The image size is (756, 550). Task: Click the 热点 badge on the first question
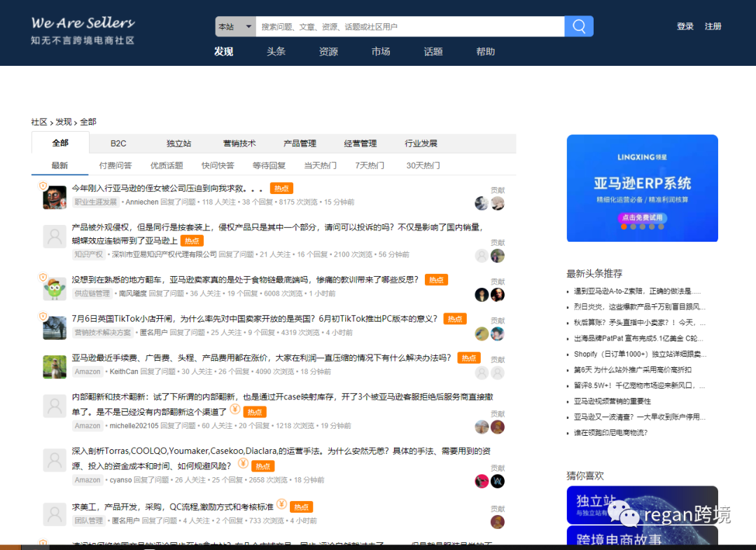pos(281,188)
